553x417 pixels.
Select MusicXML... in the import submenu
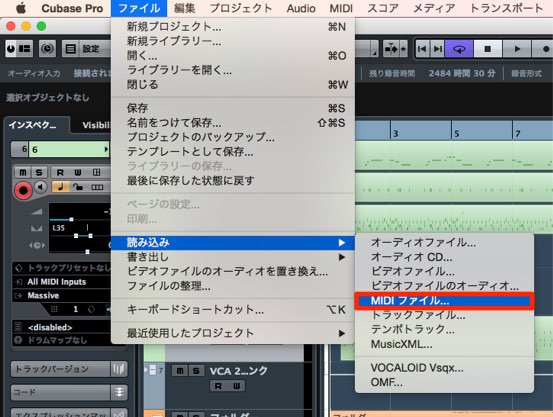click(x=444, y=344)
